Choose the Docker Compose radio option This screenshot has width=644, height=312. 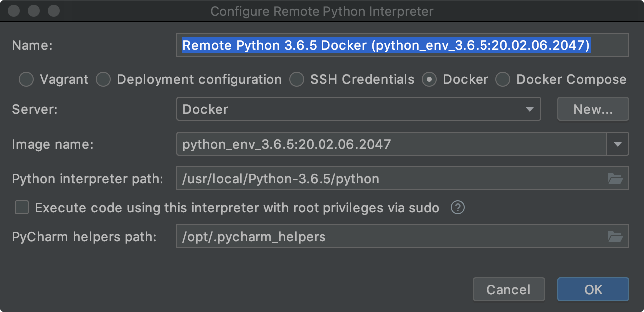[x=503, y=80]
